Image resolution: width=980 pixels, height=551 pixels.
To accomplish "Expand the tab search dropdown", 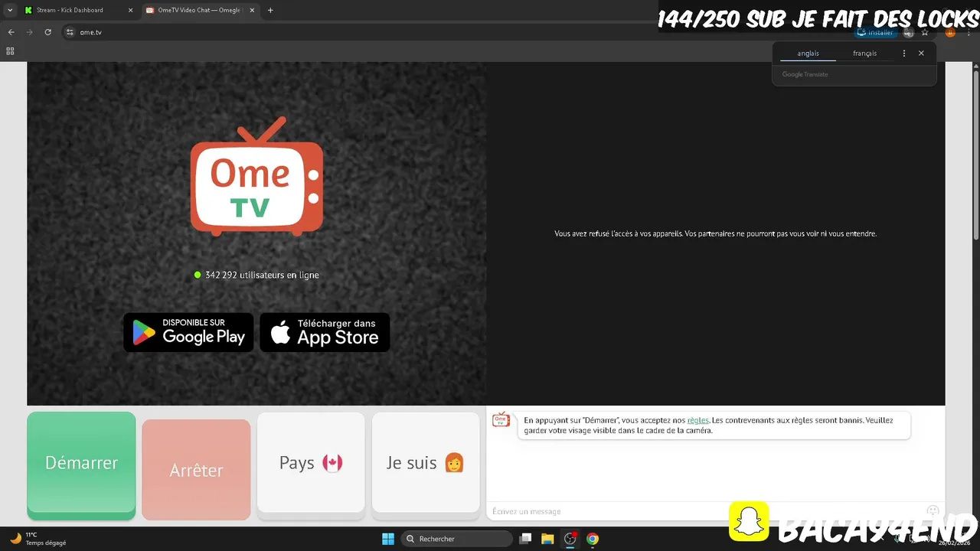I will click(x=10, y=10).
